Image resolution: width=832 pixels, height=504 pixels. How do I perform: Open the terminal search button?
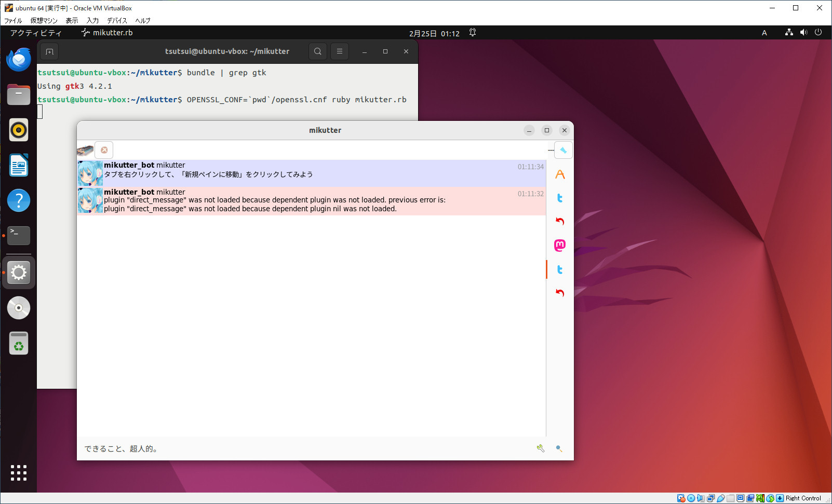tap(318, 51)
